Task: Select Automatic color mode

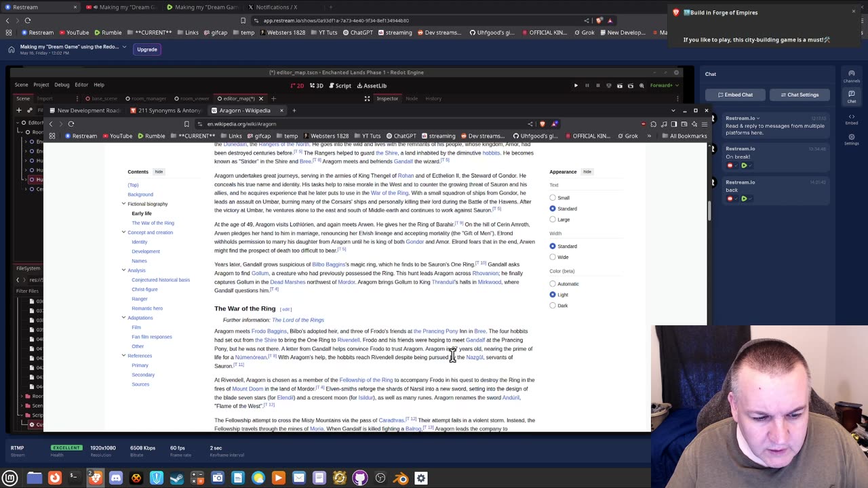Action: click(x=553, y=284)
